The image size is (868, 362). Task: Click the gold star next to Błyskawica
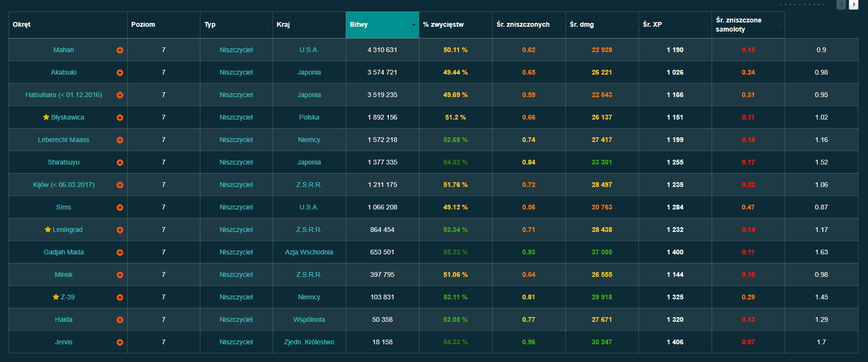coord(46,117)
